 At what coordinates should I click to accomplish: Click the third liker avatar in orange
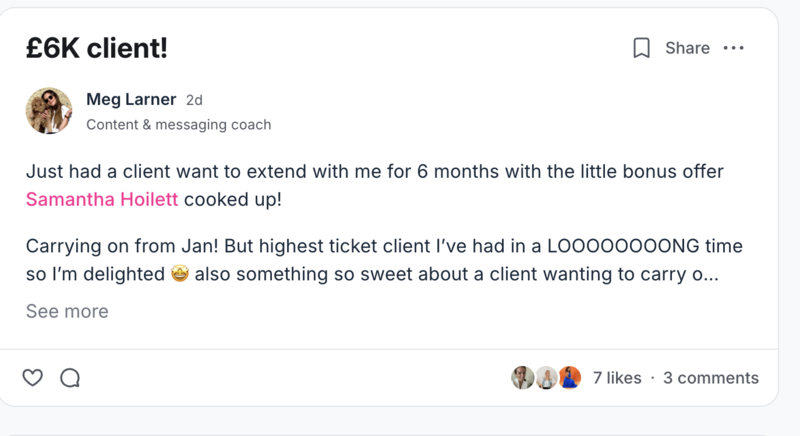click(569, 377)
